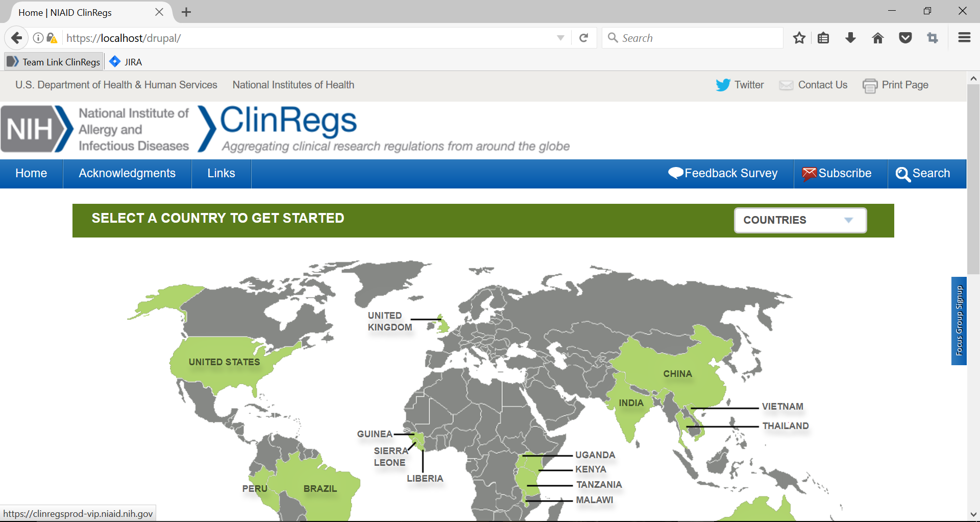The height and width of the screenshot is (522, 980).
Task: Click the UGANDA map label
Action: (595, 455)
